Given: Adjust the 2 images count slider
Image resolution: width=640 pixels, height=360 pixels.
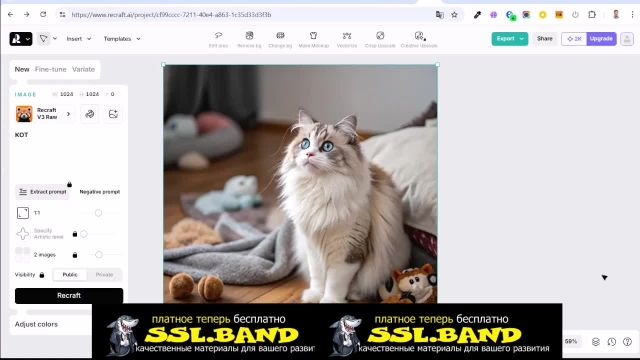Looking at the screenshot, I should click(99, 255).
